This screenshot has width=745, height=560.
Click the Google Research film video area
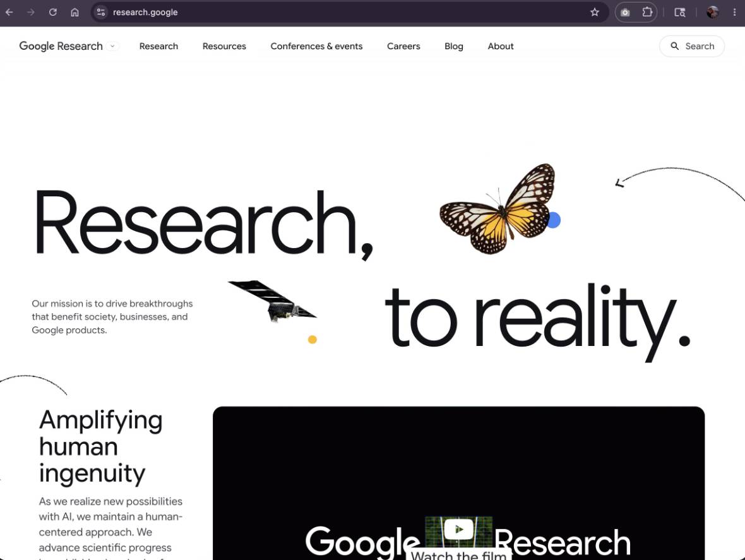[458, 483]
